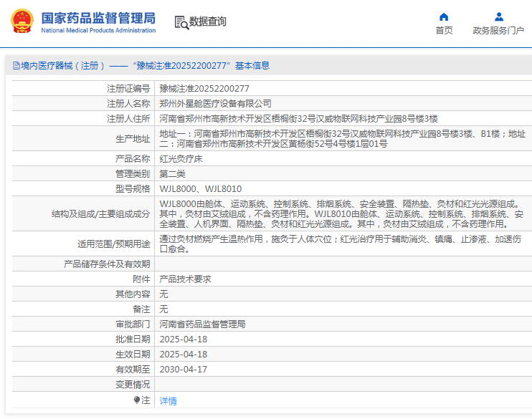Click the 首页 home icon
This screenshot has height=419, width=532.
pyautogui.click(x=444, y=16)
